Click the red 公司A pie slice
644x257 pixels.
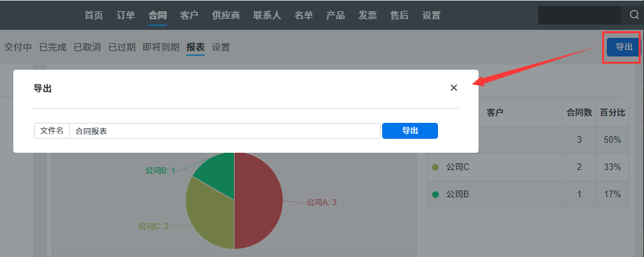(259, 201)
